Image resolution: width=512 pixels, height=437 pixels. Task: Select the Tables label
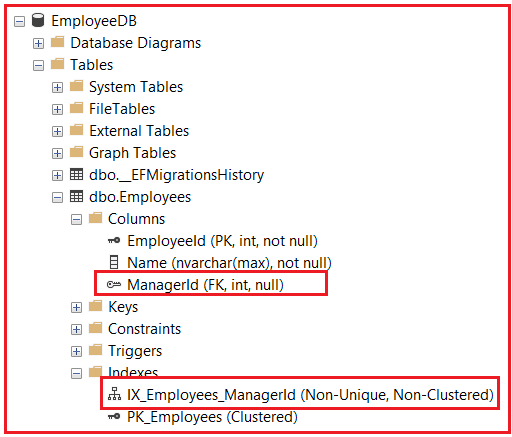tap(92, 65)
